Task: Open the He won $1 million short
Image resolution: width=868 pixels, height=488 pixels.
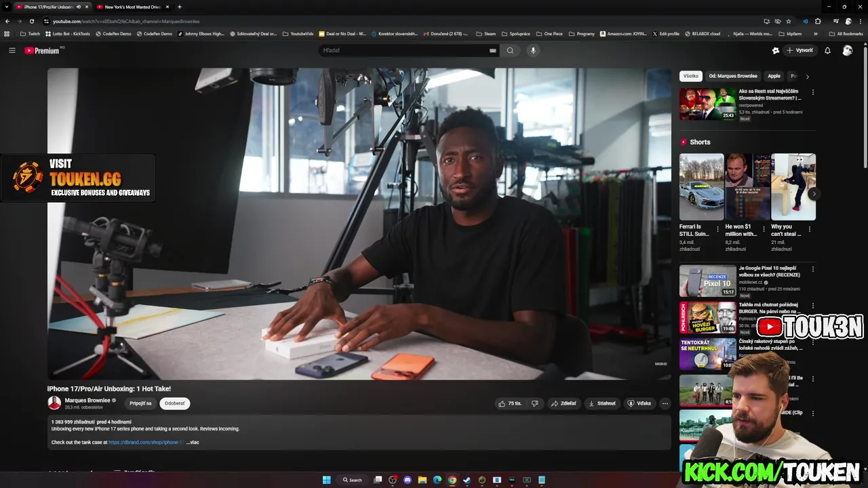Action: (747, 186)
